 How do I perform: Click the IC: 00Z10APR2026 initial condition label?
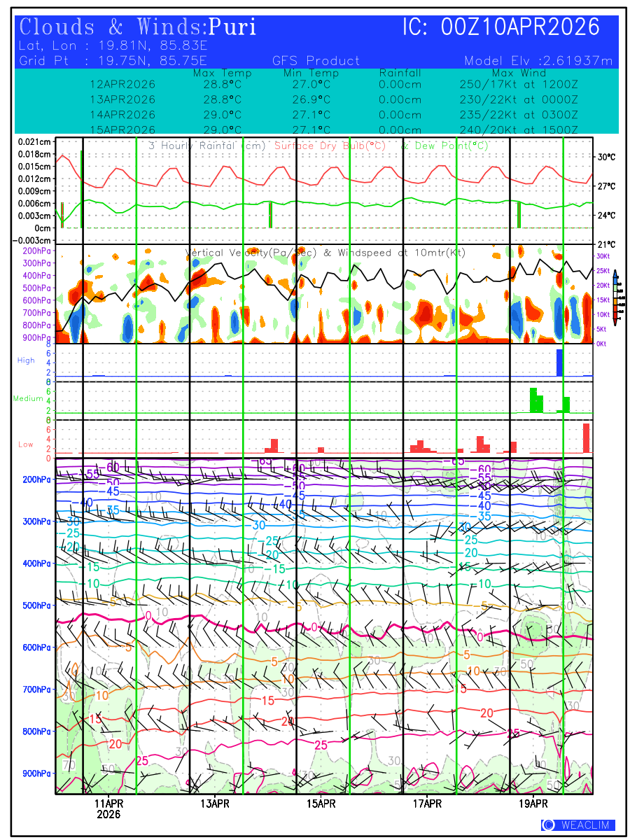tap(501, 27)
